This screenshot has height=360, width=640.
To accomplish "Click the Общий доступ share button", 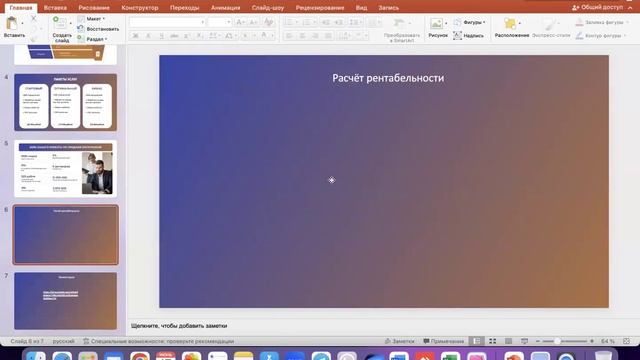I will point(598,7).
